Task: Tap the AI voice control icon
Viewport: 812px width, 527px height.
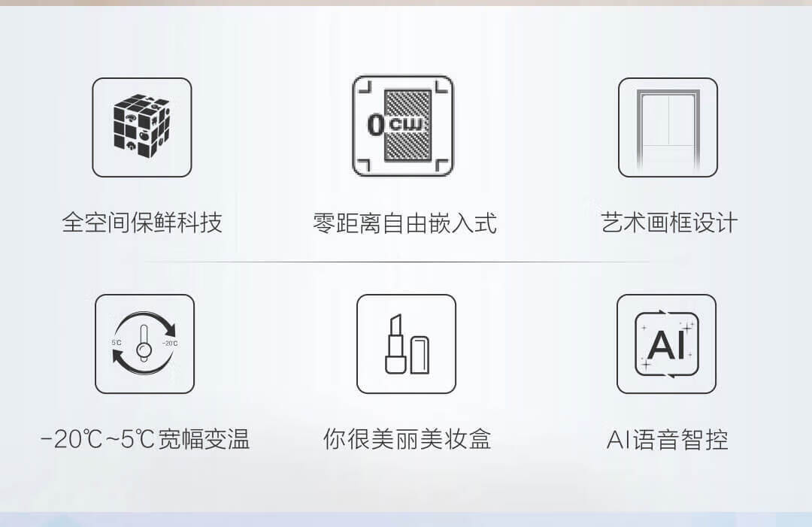Action: point(666,344)
